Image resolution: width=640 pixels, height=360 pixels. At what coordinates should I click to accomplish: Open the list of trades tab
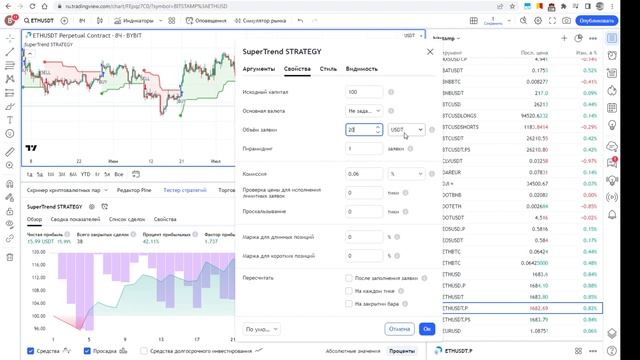[127, 219]
